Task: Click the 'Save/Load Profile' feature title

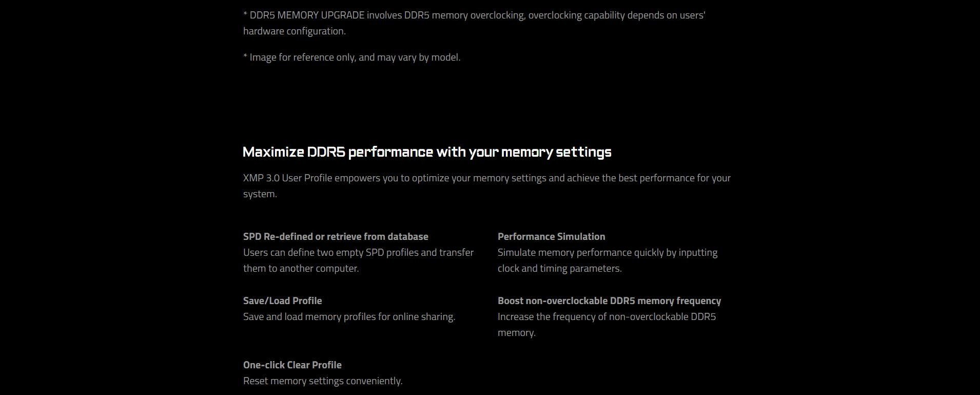Action: 283,300
